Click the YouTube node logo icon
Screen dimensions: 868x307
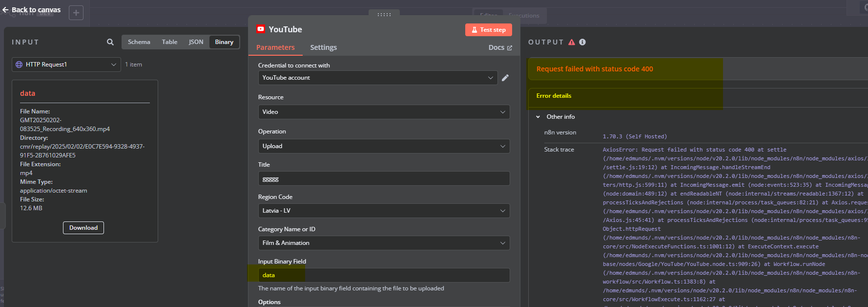pos(261,29)
